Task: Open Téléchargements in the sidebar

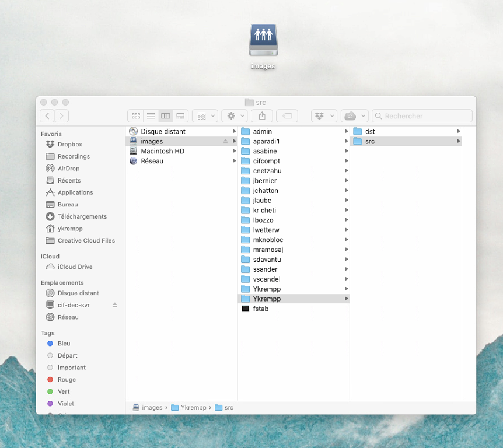Action: coord(82,216)
